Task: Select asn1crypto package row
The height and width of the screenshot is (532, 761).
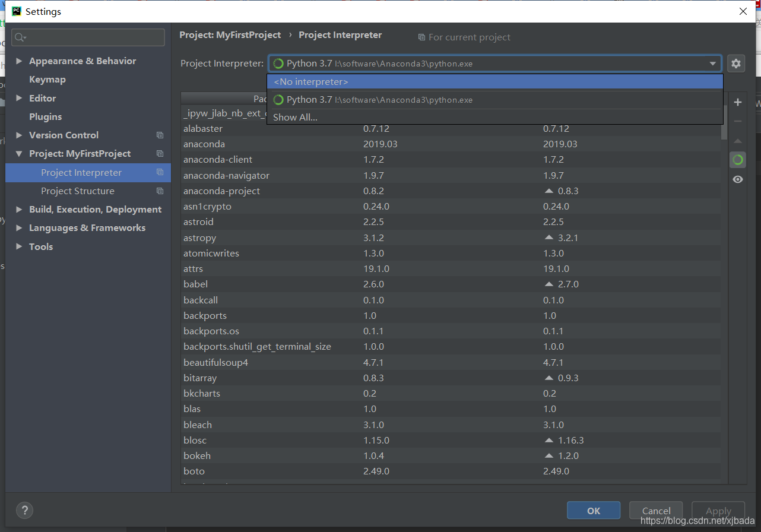Action: pyautogui.click(x=451, y=207)
